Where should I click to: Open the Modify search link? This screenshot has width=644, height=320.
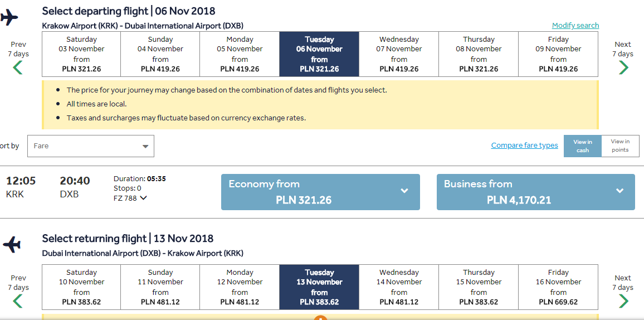coord(575,26)
